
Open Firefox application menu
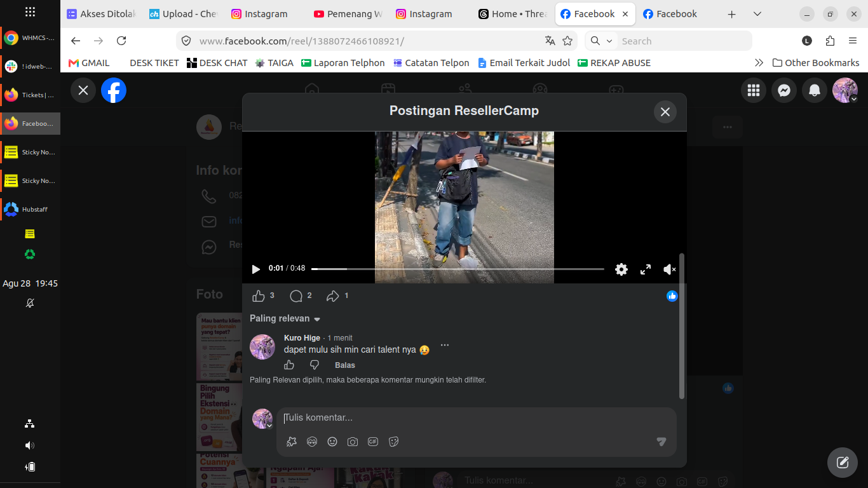[x=853, y=41]
